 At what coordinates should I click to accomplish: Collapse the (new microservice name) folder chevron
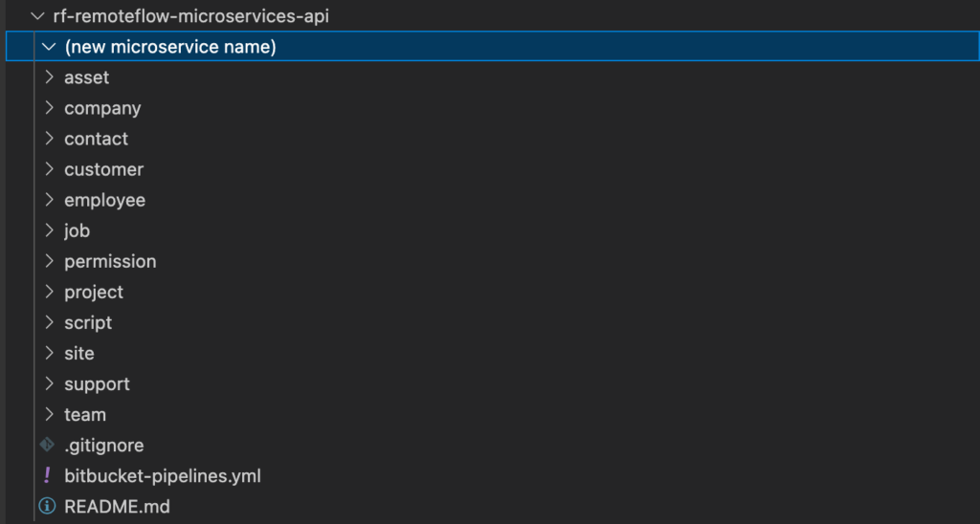pos(49,47)
